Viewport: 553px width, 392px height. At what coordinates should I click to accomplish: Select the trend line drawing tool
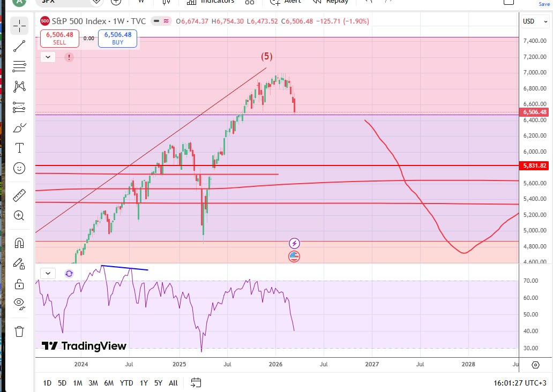pyautogui.click(x=19, y=46)
